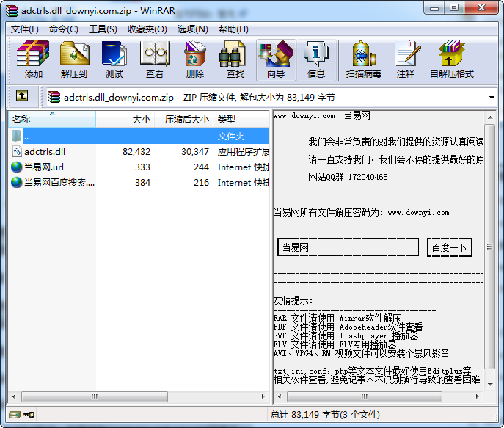Click the 当易网 search box

(348, 247)
